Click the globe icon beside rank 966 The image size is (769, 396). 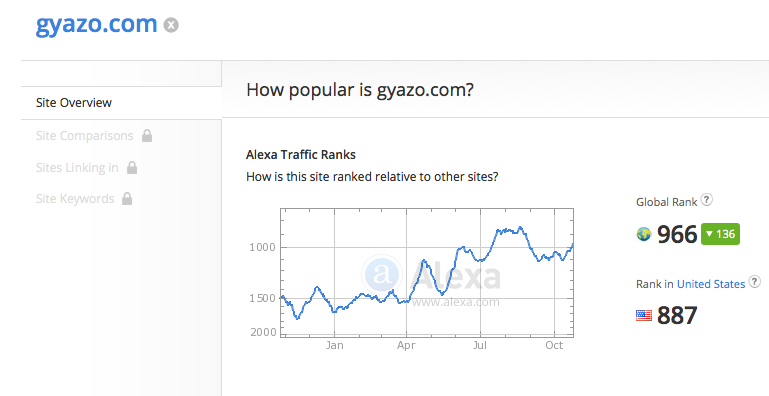643,234
